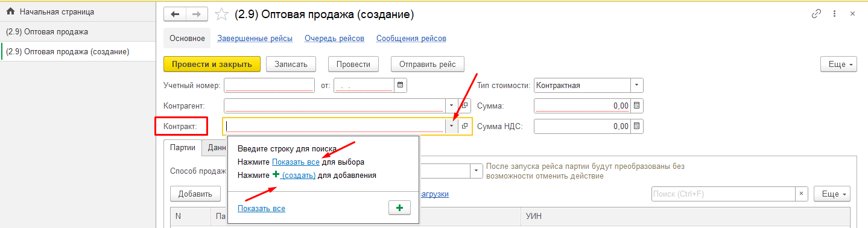Click the forward navigation arrow
This screenshot has height=228, width=868.
point(197,14)
